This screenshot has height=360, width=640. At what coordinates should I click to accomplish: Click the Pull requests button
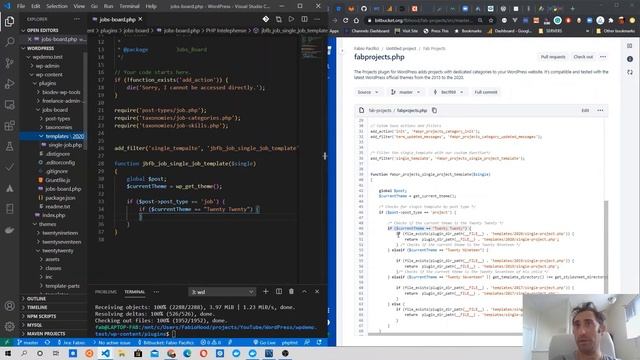(553, 57)
